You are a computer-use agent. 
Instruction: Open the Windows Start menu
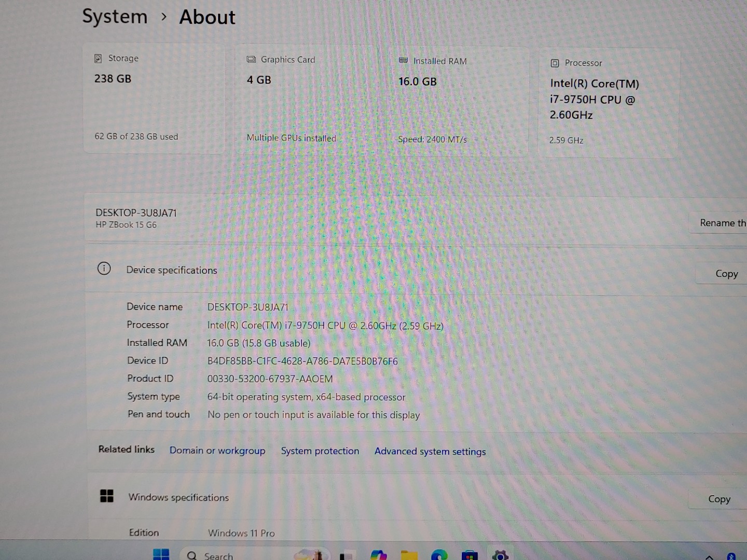161,554
